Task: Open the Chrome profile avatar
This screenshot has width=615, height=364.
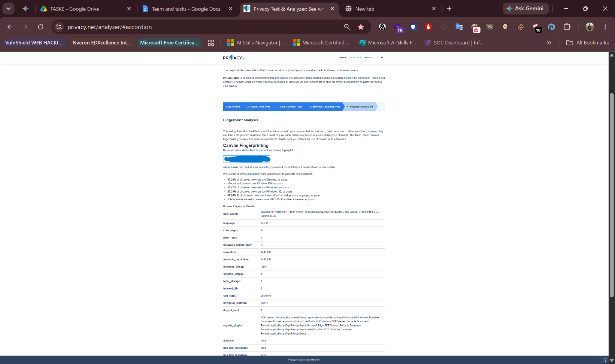Action: [x=590, y=27]
